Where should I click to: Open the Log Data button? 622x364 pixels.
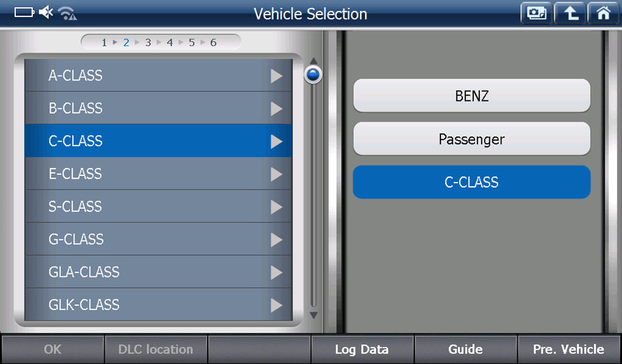coord(362,349)
